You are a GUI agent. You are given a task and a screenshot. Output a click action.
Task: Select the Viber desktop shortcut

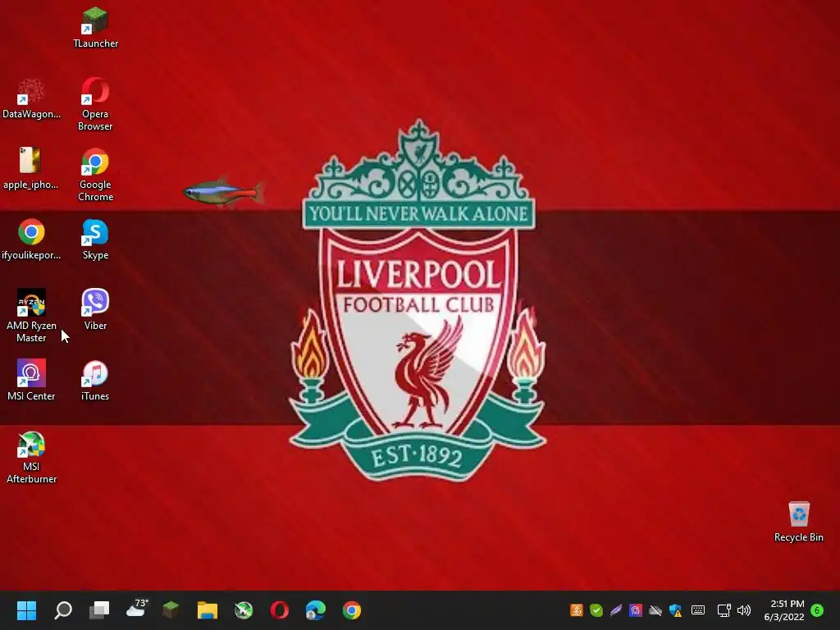click(x=95, y=309)
